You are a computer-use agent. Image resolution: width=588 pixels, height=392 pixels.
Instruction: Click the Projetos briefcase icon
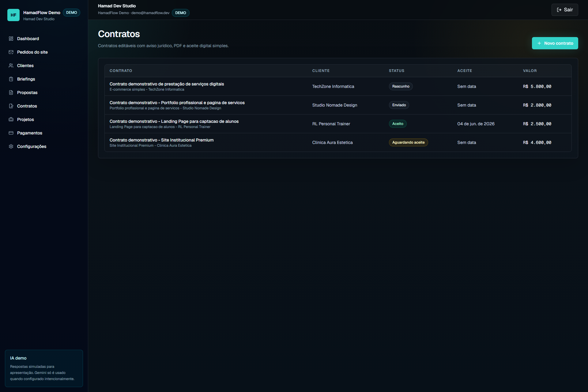(11, 119)
